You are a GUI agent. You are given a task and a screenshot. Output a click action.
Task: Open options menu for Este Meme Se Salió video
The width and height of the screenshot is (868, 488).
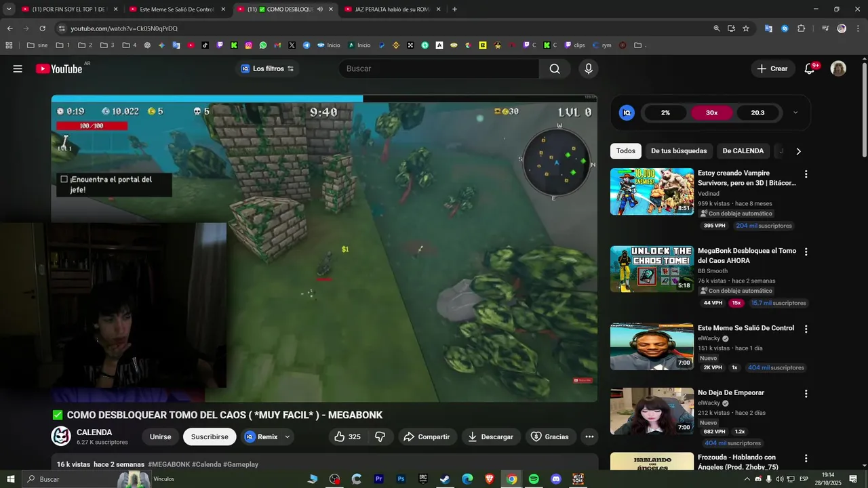(x=806, y=329)
